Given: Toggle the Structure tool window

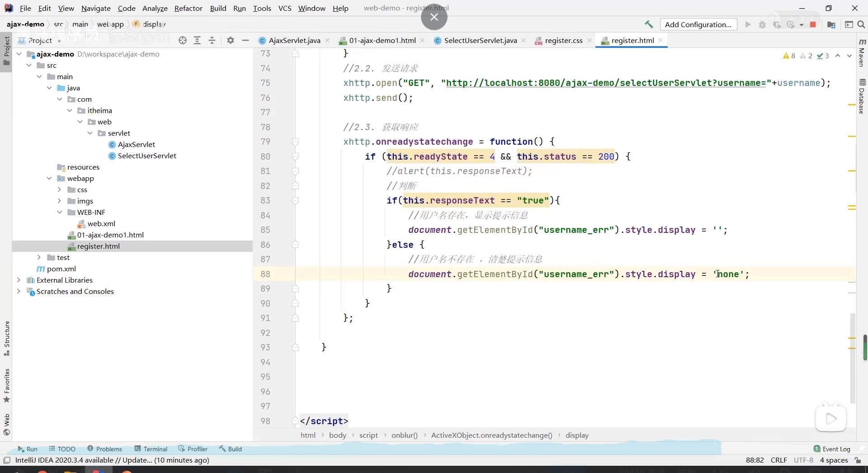Looking at the screenshot, I should click(x=6, y=338).
